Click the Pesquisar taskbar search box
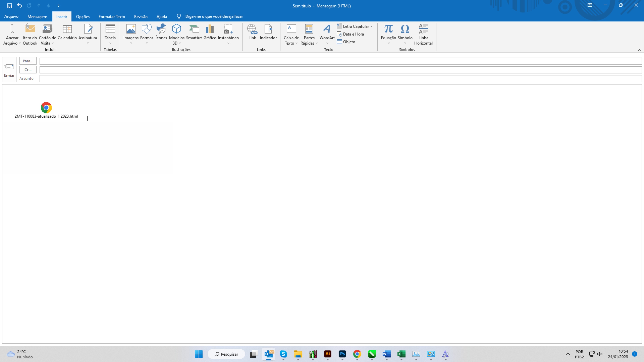 point(226,354)
